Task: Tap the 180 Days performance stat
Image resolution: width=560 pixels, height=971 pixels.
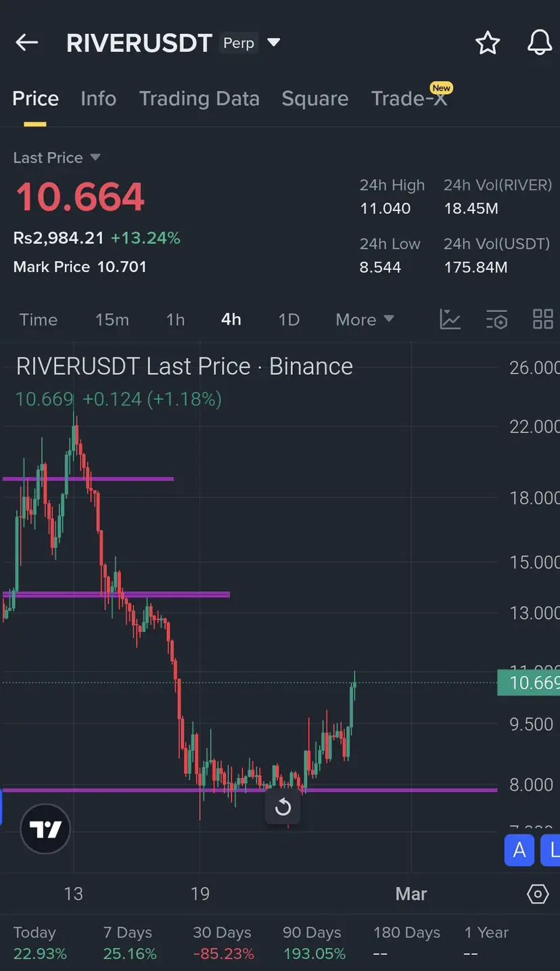Action: pos(406,943)
